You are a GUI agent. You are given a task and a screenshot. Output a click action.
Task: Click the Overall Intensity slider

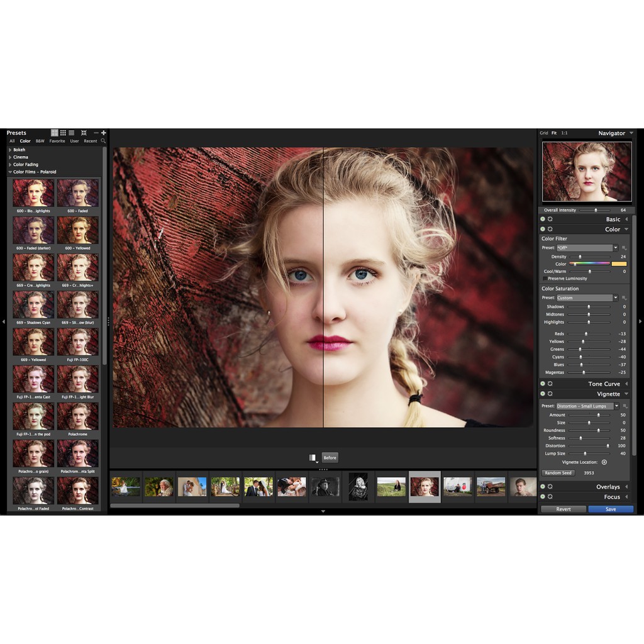595,210
